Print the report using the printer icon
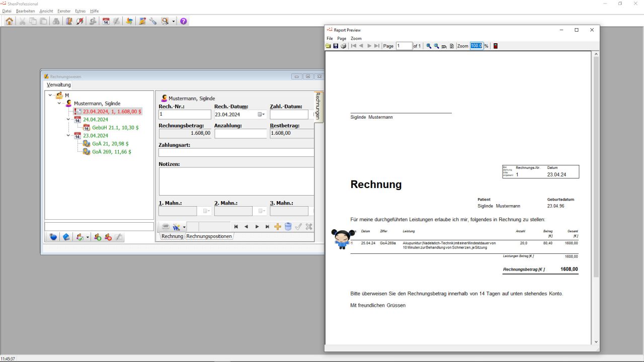 (343, 46)
